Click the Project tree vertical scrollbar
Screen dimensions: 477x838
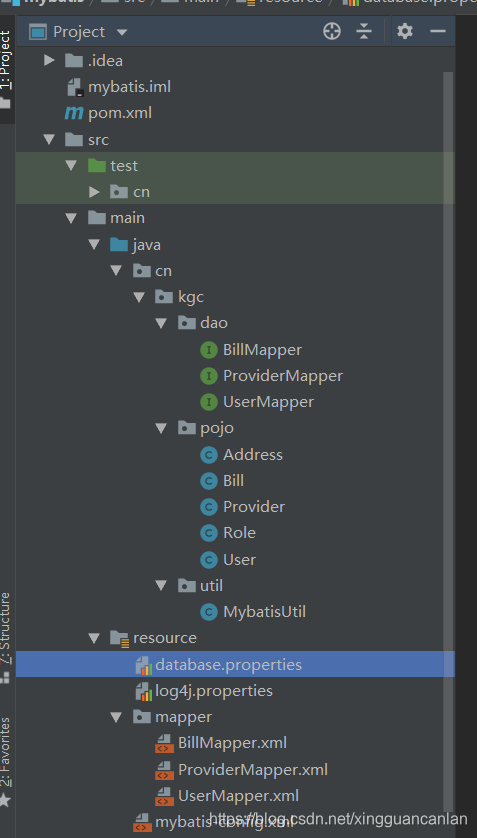coord(448,444)
